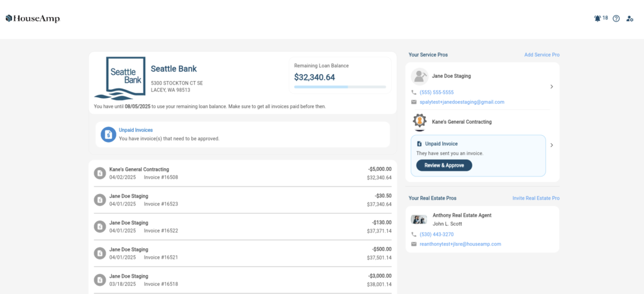The width and height of the screenshot is (644, 294).
Task: Click the help question mark icon
Action: [616, 18]
